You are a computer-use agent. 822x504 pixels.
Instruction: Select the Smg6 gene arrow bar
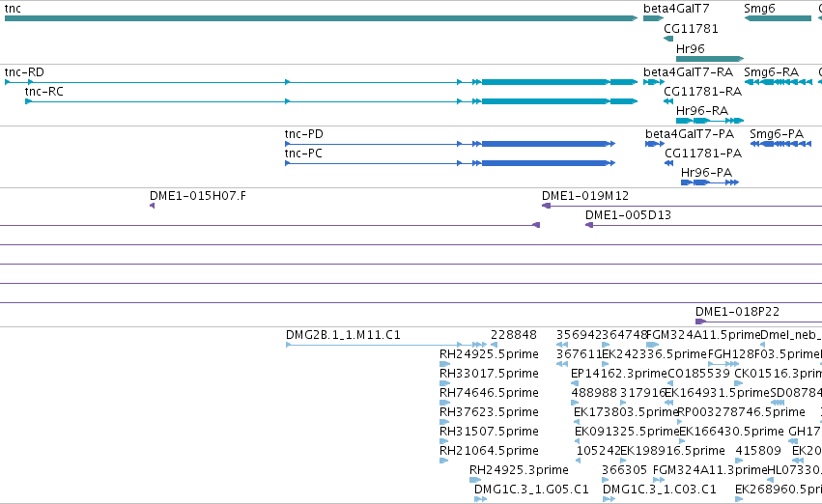pos(778,18)
